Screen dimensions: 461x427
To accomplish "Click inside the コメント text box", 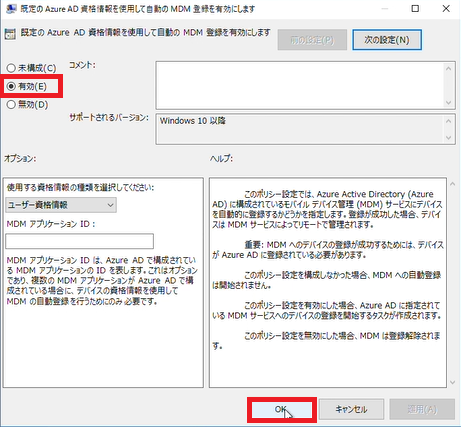I will [x=299, y=85].
